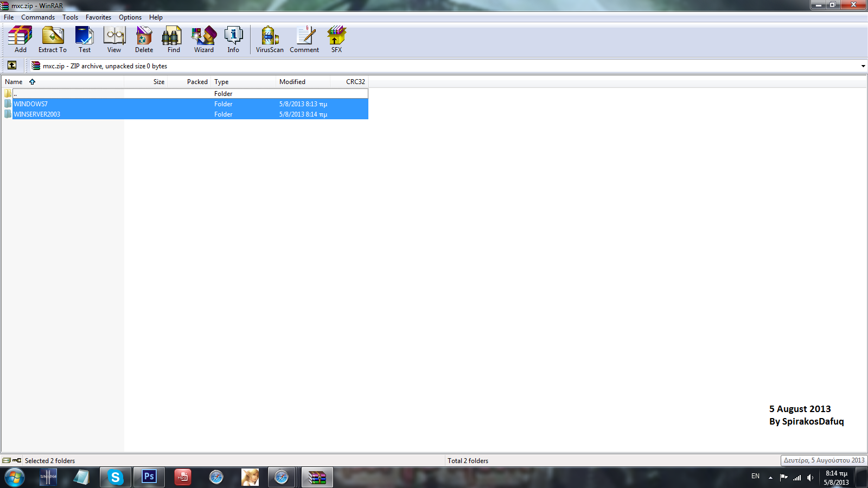
Task: Select the WINDOWS7 folder name
Action: 30,104
